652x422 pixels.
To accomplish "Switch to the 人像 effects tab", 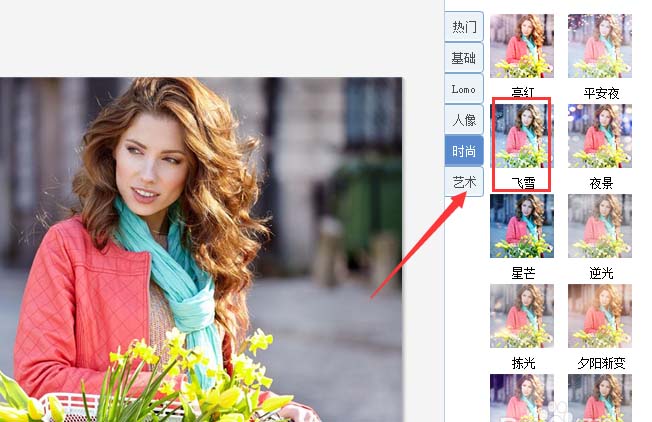I will pos(464,120).
